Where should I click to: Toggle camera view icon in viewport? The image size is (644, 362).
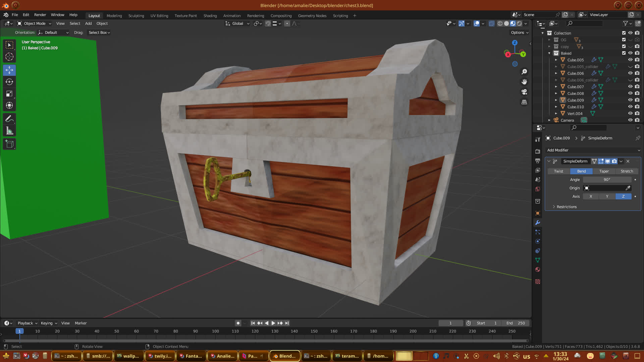[x=524, y=92]
